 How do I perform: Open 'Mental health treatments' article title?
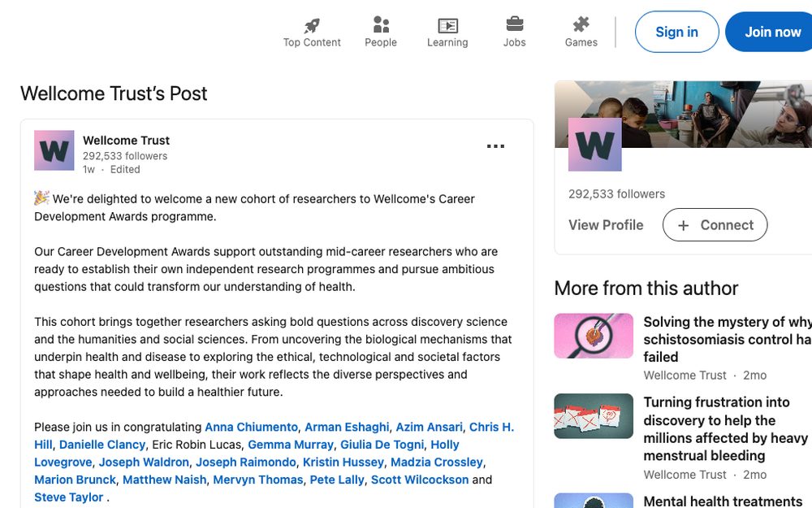point(723,501)
